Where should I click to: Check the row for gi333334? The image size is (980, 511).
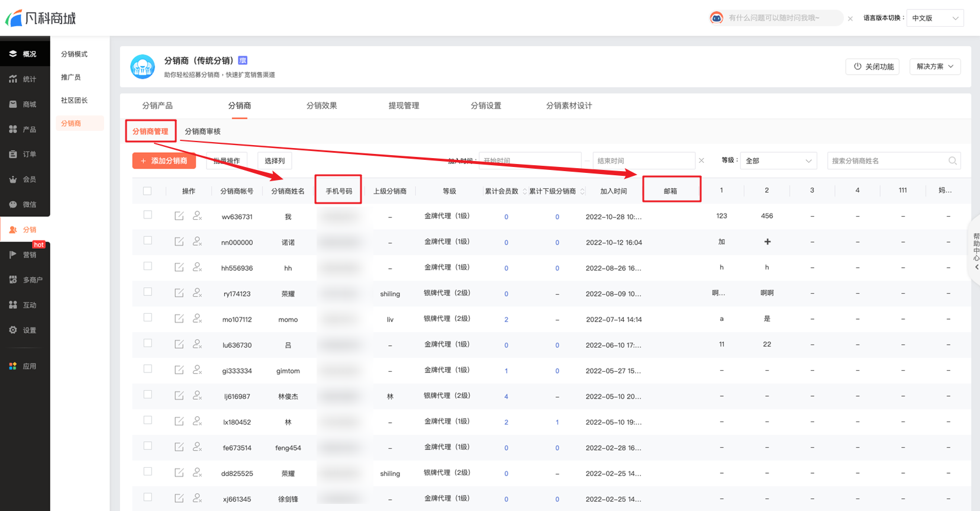tap(147, 369)
